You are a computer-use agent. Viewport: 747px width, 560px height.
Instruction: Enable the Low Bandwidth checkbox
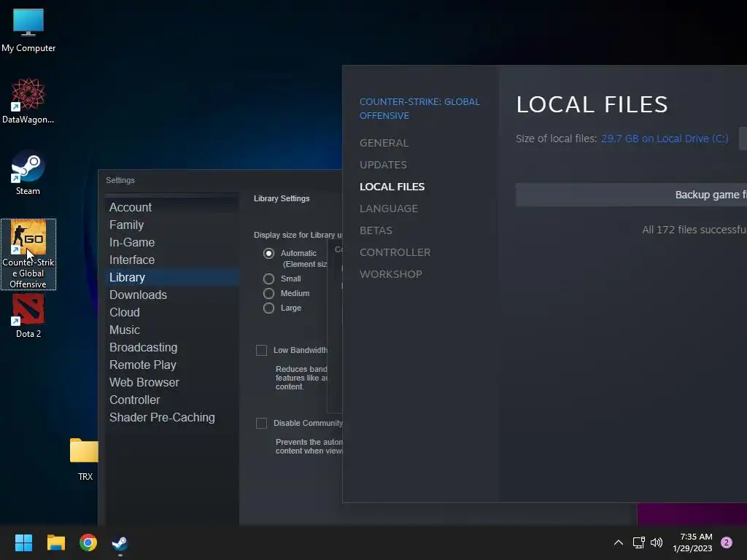tap(261, 351)
